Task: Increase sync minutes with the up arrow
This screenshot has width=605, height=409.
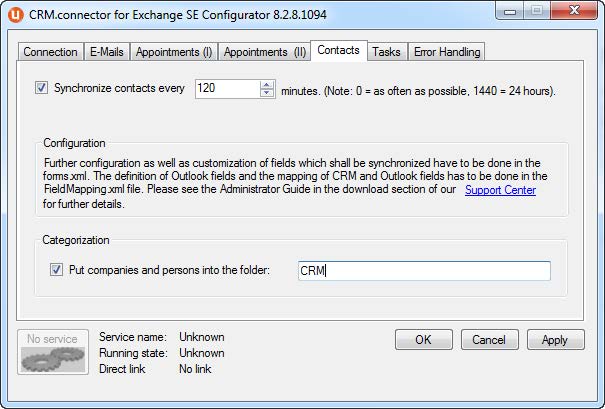Action: click(267, 84)
